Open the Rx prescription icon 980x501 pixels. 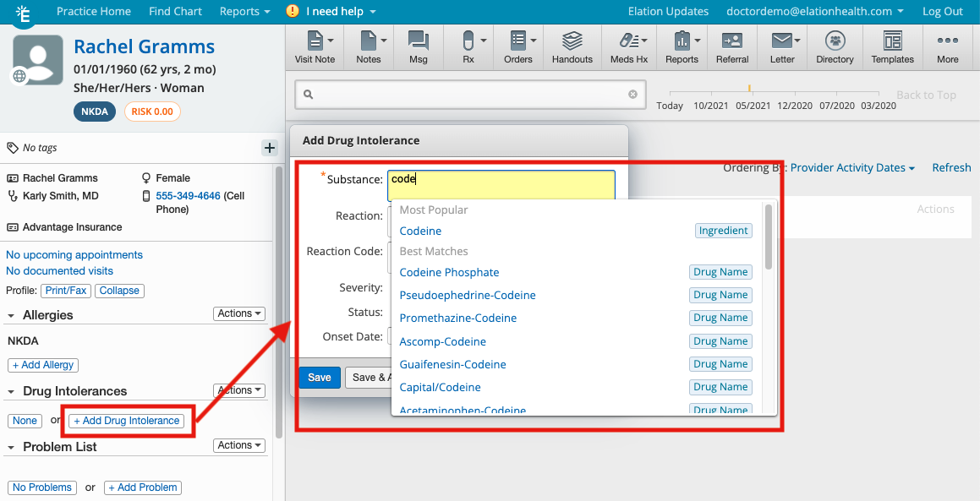468,46
